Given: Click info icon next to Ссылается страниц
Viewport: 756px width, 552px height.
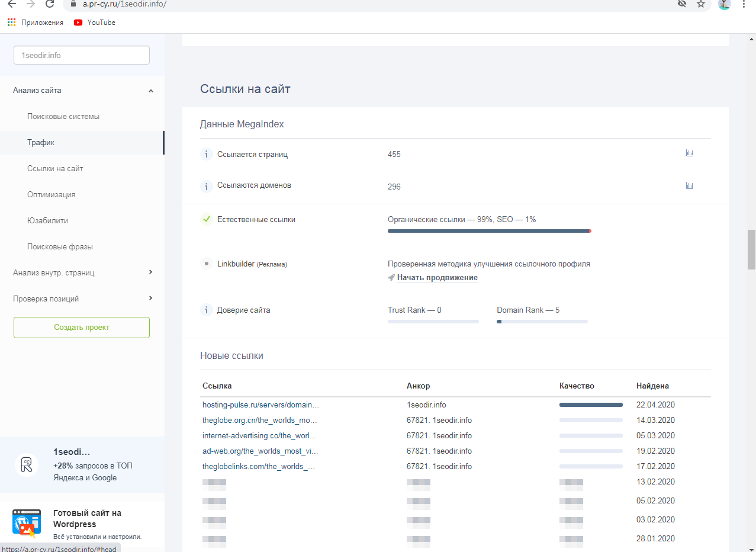Looking at the screenshot, I should click(206, 155).
